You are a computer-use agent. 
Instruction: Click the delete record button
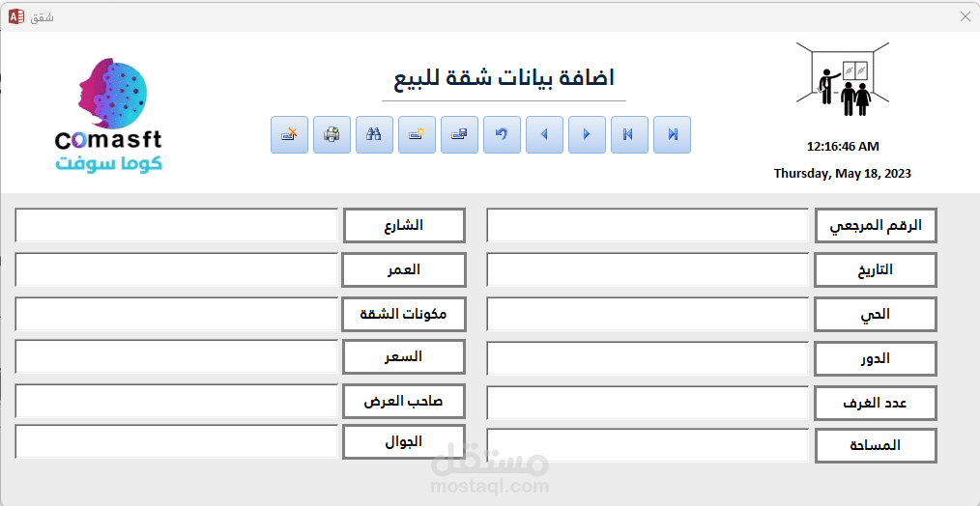(289, 134)
